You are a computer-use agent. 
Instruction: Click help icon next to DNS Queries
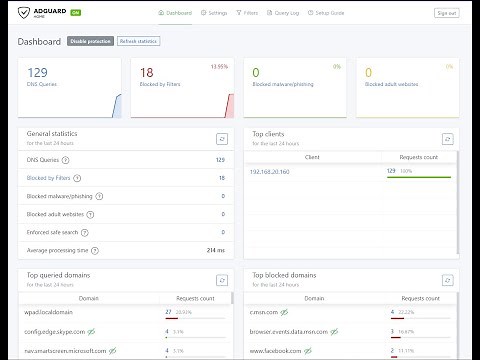tap(66, 160)
